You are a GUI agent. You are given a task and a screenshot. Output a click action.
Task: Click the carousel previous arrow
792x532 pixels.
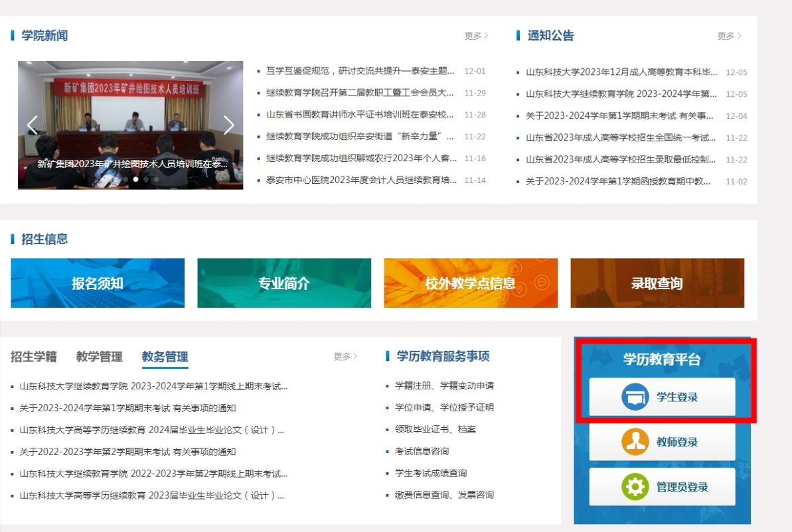tap(32, 125)
